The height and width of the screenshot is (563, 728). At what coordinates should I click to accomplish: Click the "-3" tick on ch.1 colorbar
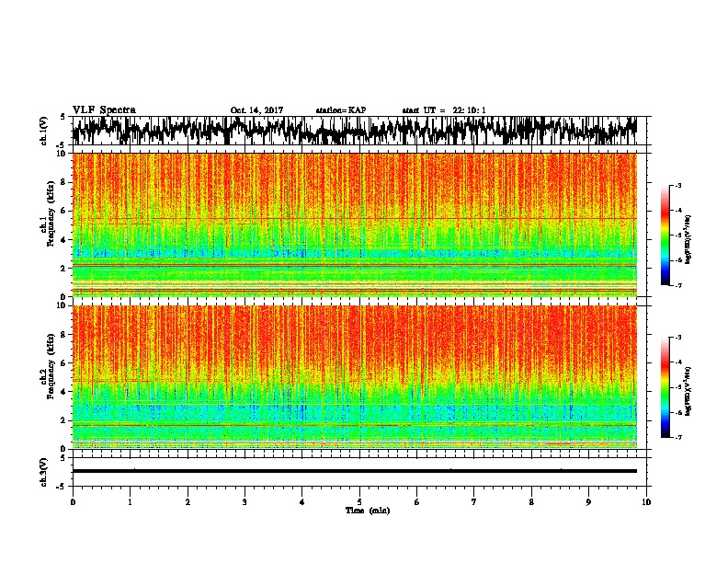tap(678, 186)
